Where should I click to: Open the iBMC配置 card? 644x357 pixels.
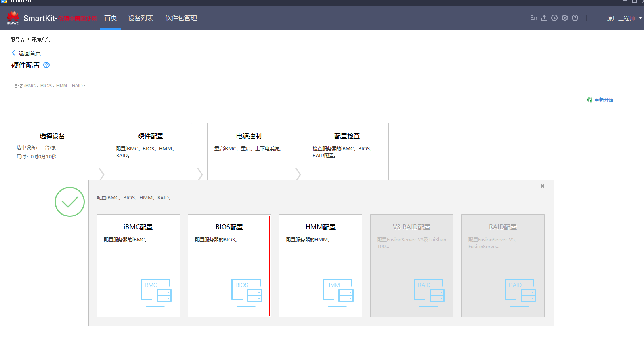click(138, 266)
